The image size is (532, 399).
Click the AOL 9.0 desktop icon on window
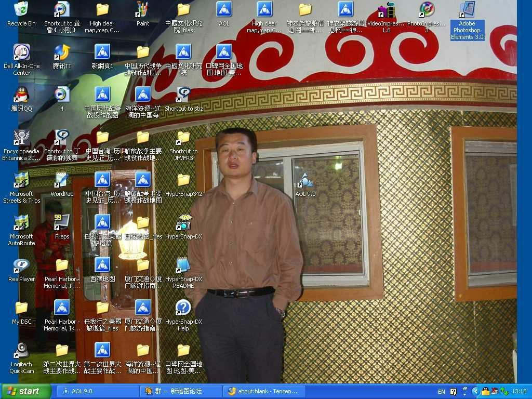tap(305, 181)
